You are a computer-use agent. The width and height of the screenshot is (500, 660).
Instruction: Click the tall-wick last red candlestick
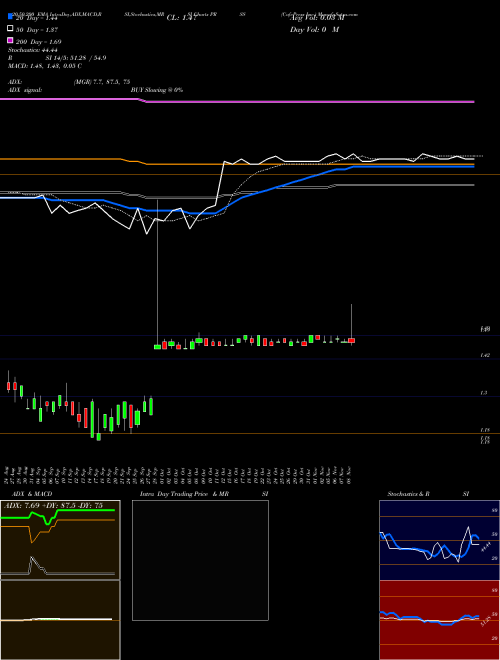click(351, 340)
